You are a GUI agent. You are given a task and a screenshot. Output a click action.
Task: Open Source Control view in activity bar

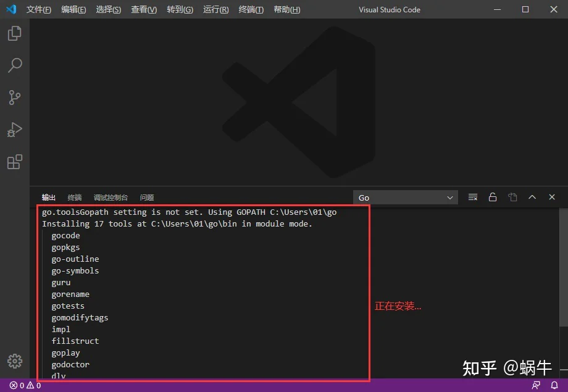click(14, 98)
